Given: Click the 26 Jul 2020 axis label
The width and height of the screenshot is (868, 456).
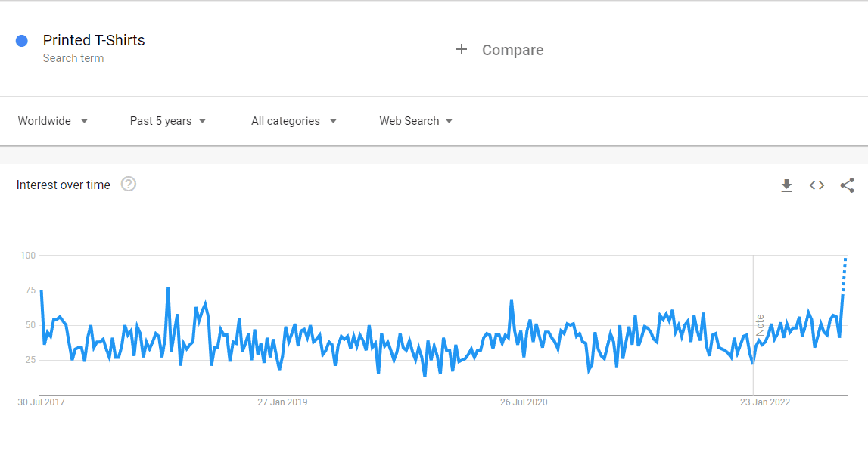Looking at the screenshot, I should [x=524, y=402].
